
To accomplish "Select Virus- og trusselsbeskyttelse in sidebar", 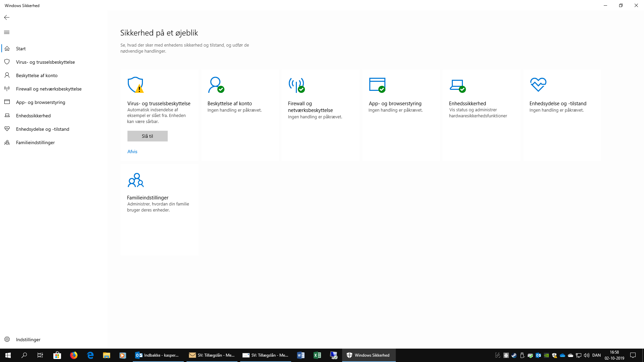I will [45, 62].
